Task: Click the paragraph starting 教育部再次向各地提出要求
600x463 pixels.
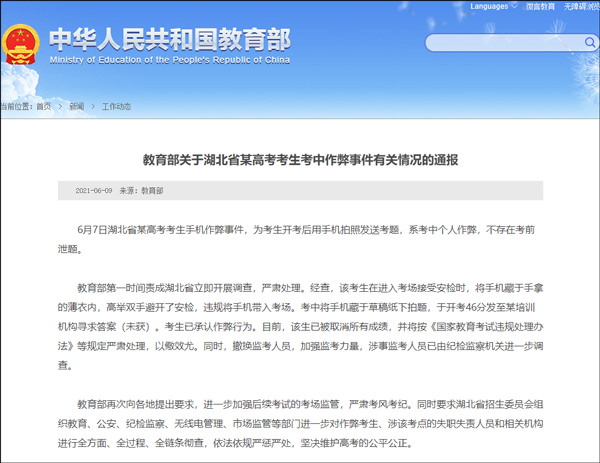Action: 300,424
